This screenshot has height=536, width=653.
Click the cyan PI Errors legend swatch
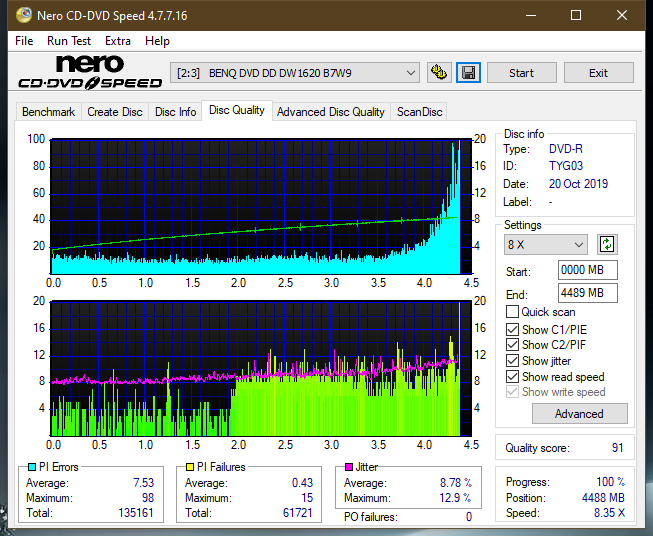[x=32, y=467]
